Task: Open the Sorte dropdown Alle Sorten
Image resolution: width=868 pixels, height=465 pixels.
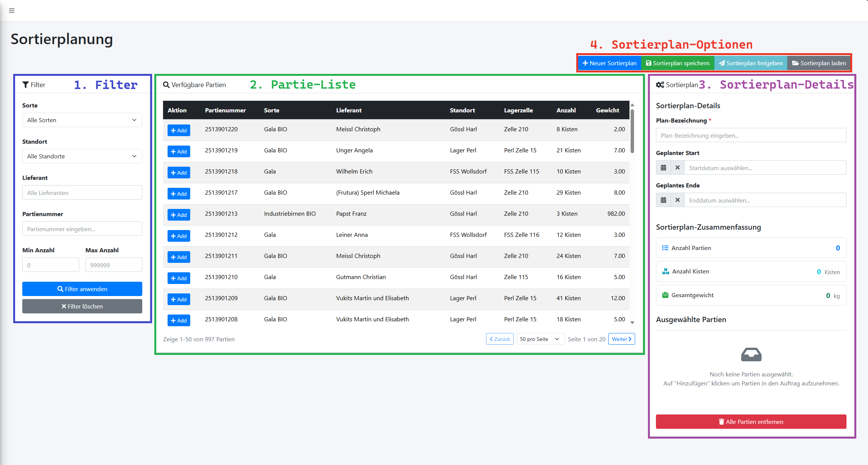Action: pos(82,120)
